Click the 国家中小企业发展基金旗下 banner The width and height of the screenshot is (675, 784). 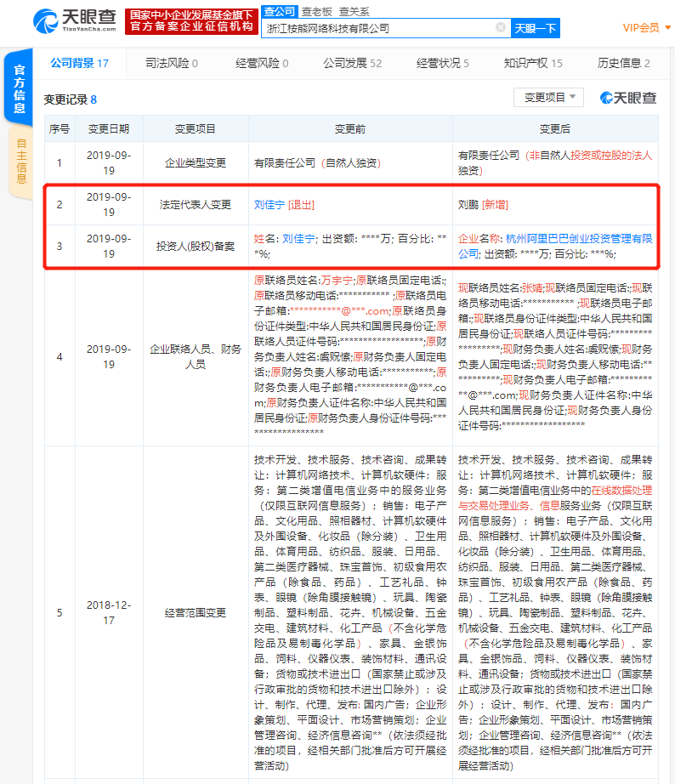[191, 21]
